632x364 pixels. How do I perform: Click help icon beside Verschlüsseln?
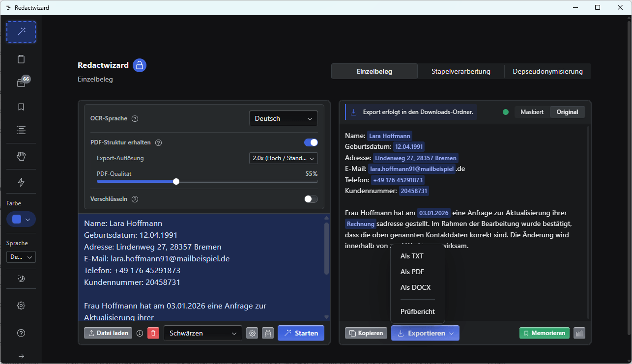(x=135, y=199)
